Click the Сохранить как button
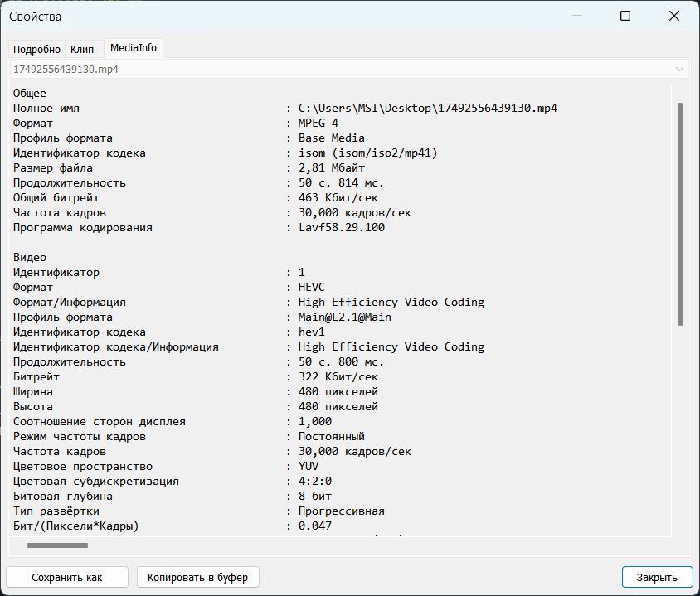The height and width of the screenshot is (596, 700). click(67, 577)
